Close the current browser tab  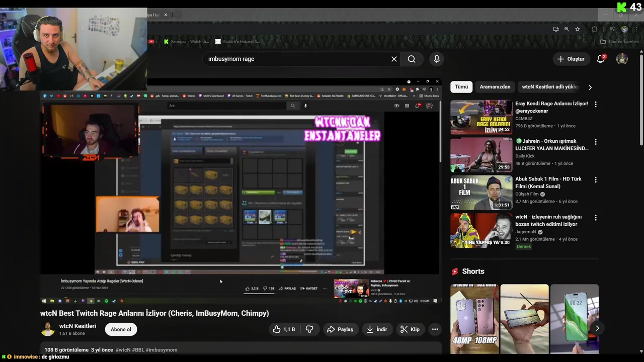pos(166,15)
